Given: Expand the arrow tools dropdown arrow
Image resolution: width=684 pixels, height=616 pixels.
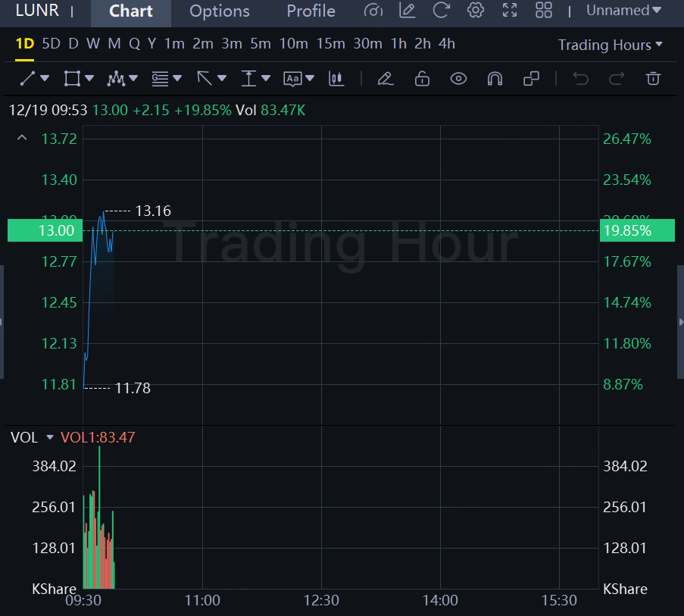Looking at the screenshot, I should point(222,79).
